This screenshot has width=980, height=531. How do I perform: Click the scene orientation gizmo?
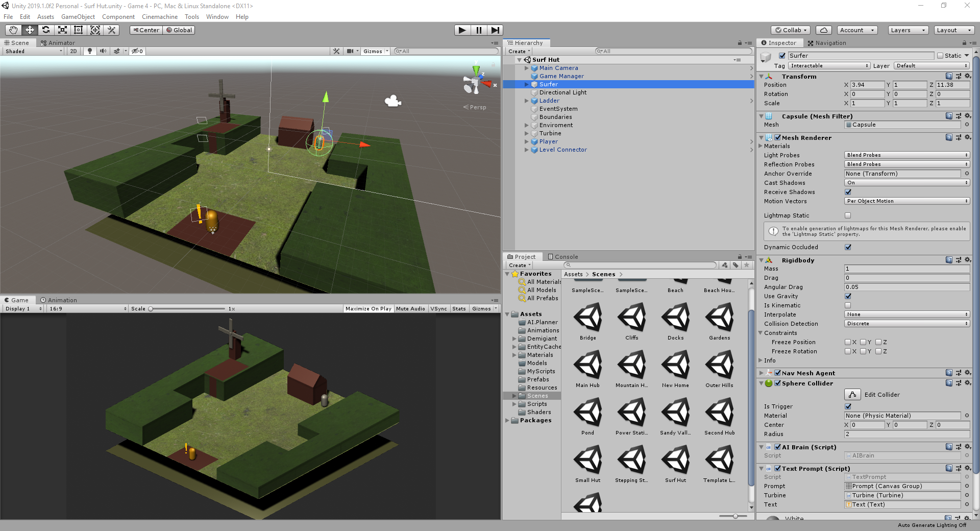(477, 82)
